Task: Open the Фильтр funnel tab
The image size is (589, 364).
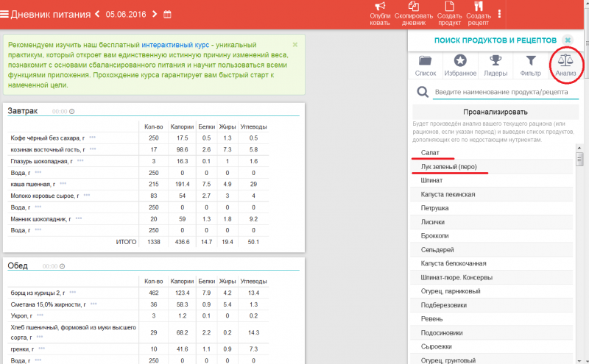Action: tap(530, 65)
